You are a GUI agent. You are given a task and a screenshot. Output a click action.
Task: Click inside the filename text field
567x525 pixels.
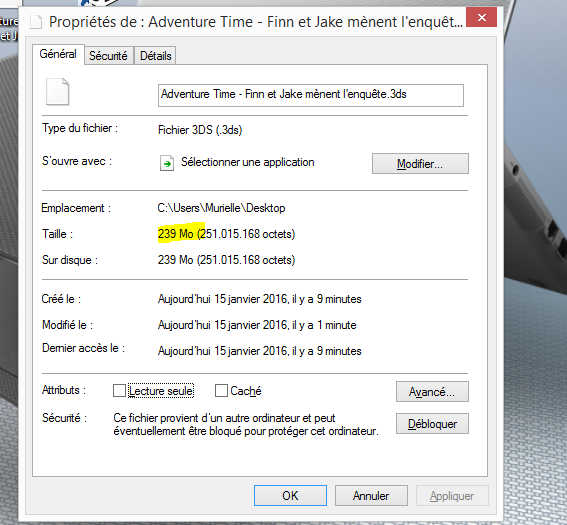[x=311, y=95]
